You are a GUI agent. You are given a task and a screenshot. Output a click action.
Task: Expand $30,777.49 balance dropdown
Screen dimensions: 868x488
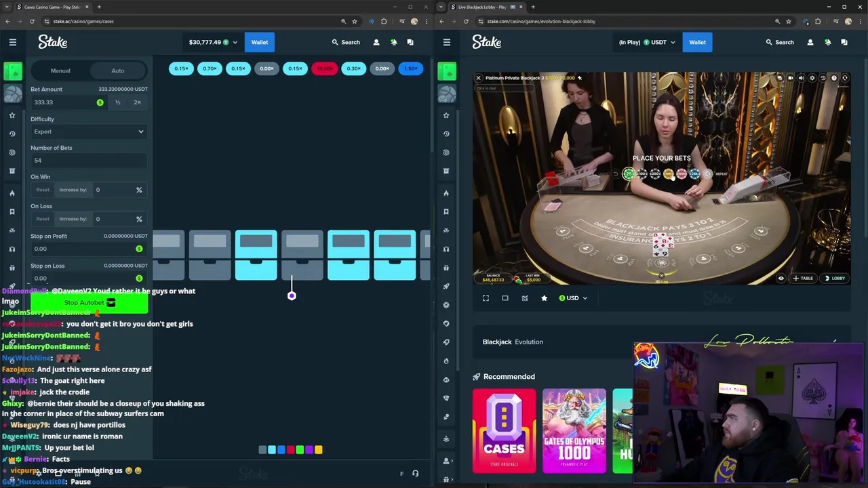pyautogui.click(x=213, y=42)
